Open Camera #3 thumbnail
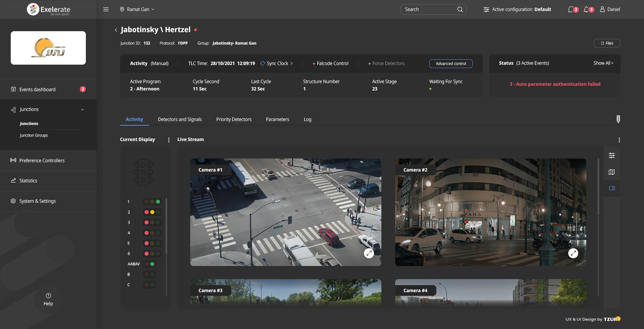 pyautogui.click(x=286, y=292)
